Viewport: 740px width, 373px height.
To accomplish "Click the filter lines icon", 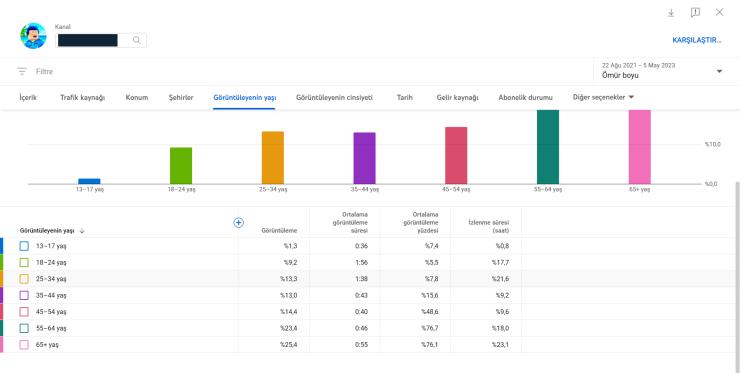I will [22, 71].
